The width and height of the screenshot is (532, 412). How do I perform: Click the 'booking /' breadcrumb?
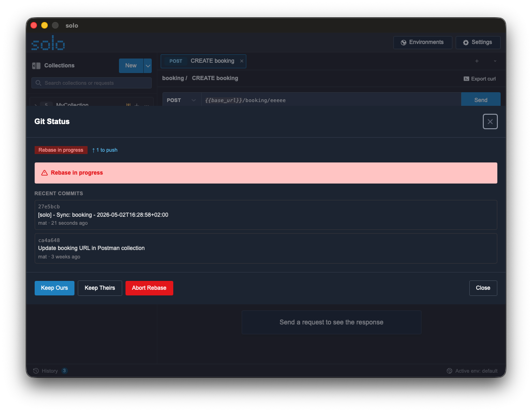click(x=175, y=78)
